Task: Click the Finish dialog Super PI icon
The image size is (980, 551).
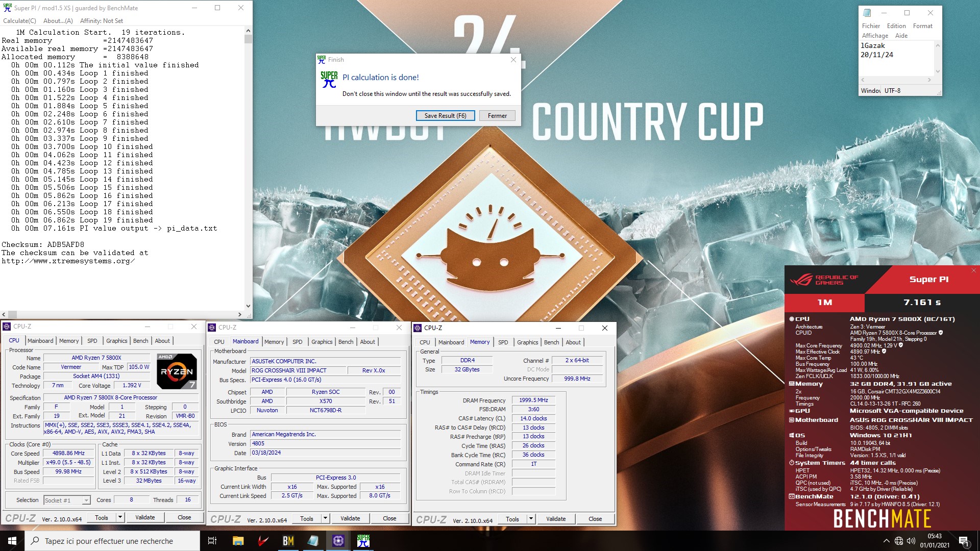Action: pyautogui.click(x=329, y=79)
